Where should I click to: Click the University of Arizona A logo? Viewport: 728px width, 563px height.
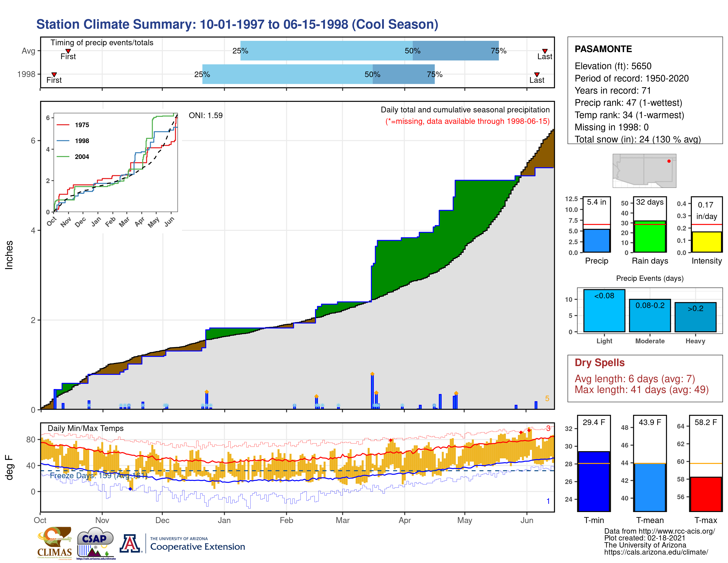click(x=130, y=543)
